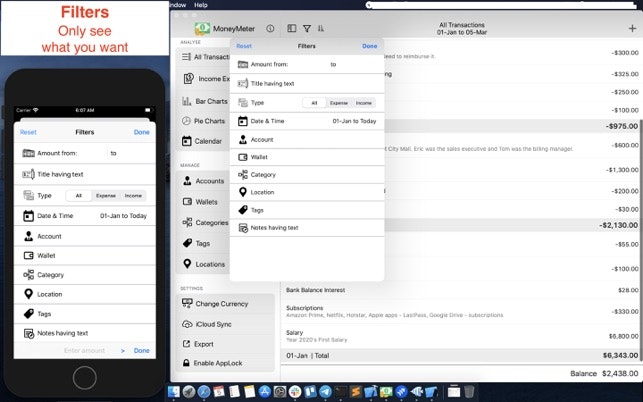The height and width of the screenshot is (402, 643).
Task: Open Category filter on the phone
Action: pyautogui.click(x=85, y=275)
